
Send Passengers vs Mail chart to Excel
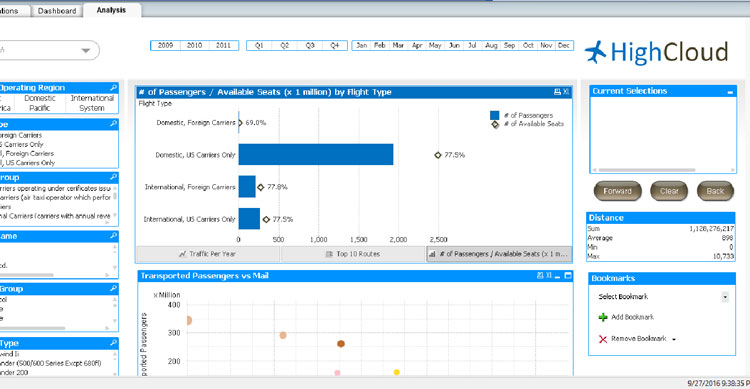point(549,276)
